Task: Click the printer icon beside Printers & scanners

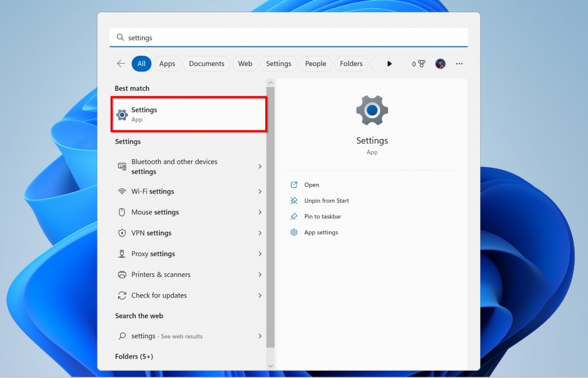Action: pos(122,274)
